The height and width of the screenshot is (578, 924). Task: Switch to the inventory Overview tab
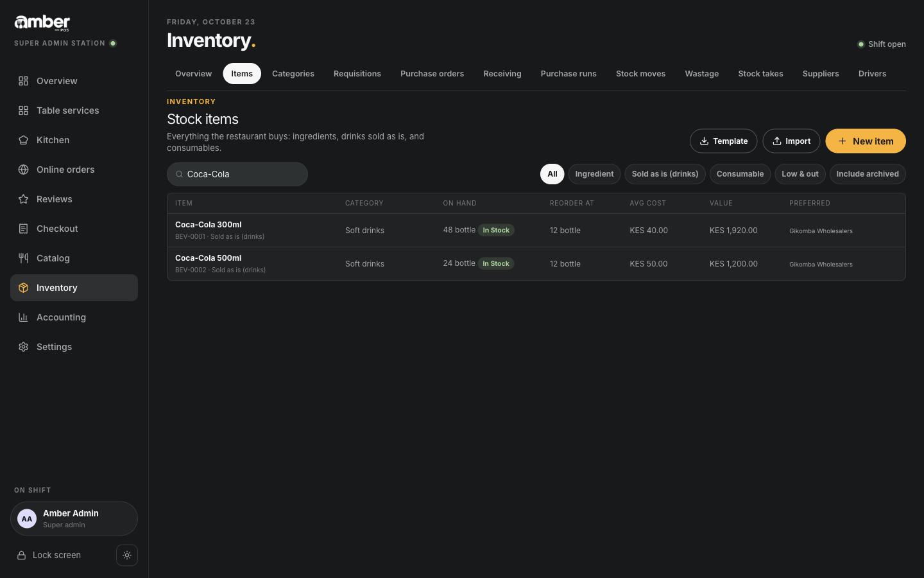point(193,74)
